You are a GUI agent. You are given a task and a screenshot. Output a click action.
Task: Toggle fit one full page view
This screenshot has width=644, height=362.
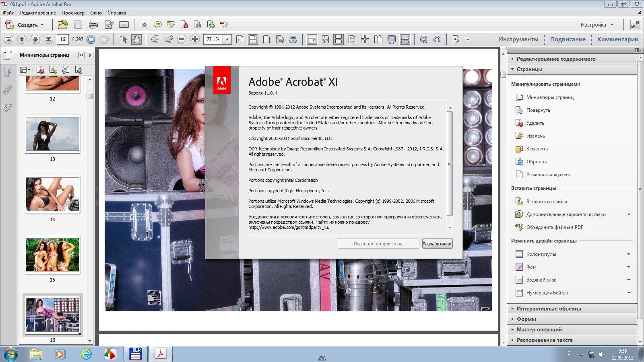pyautogui.click(x=325, y=39)
